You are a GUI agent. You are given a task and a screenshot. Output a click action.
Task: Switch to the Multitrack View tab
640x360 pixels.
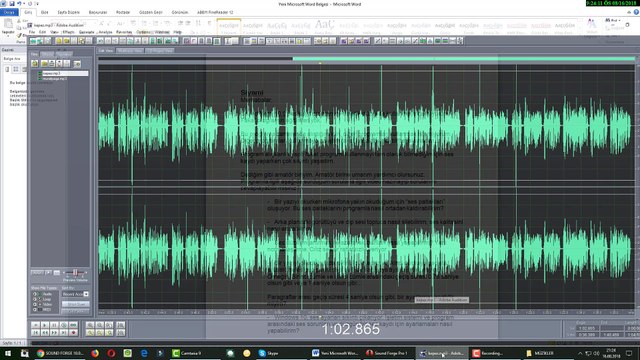tap(130, 51)
